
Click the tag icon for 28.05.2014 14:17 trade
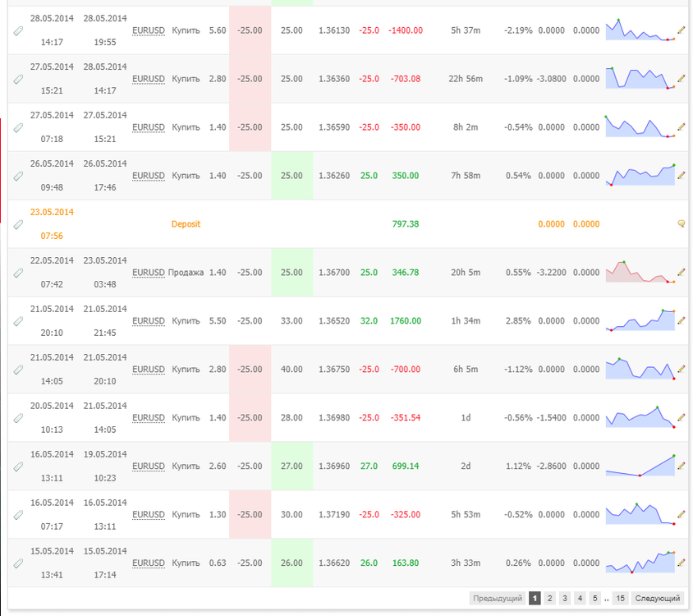pyautogui.click(x=18, y=31)
